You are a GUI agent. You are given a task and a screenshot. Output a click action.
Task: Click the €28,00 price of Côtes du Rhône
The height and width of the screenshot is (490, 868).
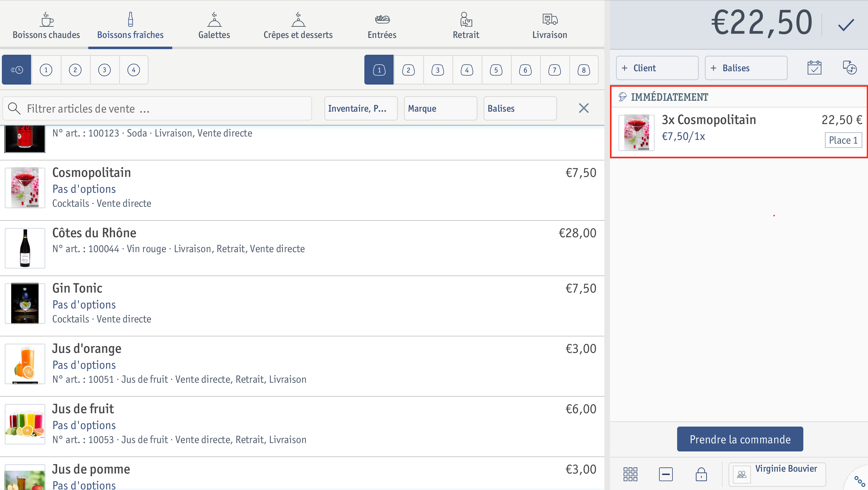coord(577,233)
